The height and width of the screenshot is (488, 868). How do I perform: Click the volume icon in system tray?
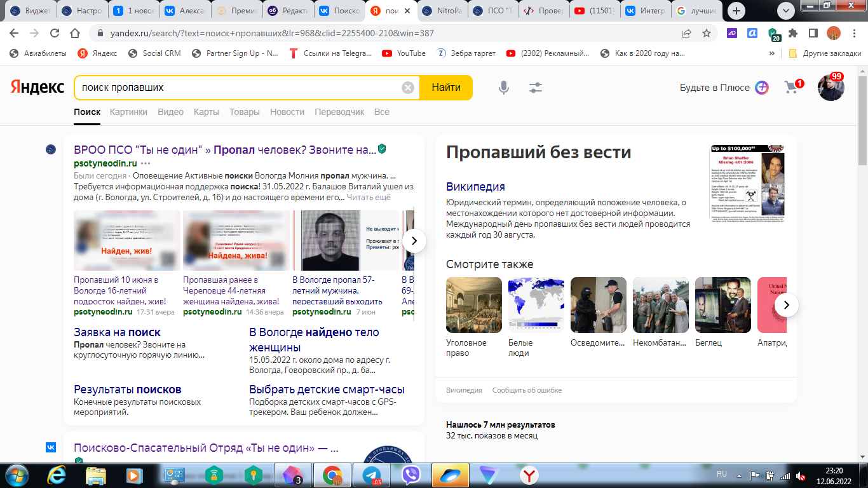(802, 475)
